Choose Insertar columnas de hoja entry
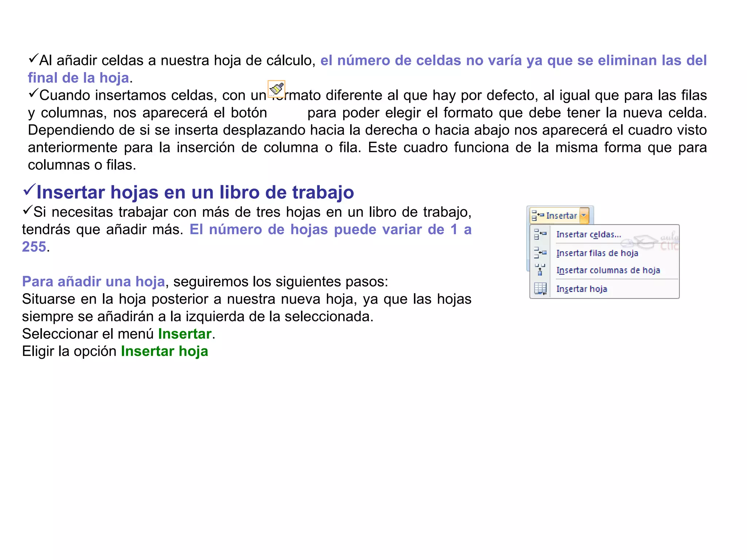This screenshot has width=747, height=560. pos(608,270)
